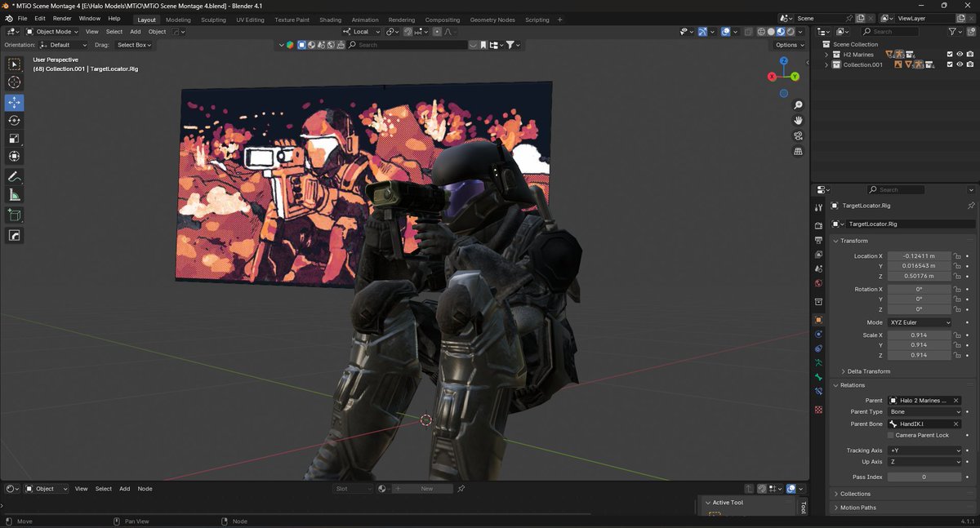Switch to the Sculpting workspace tab
Screen dimensions: 980x528
213,20
